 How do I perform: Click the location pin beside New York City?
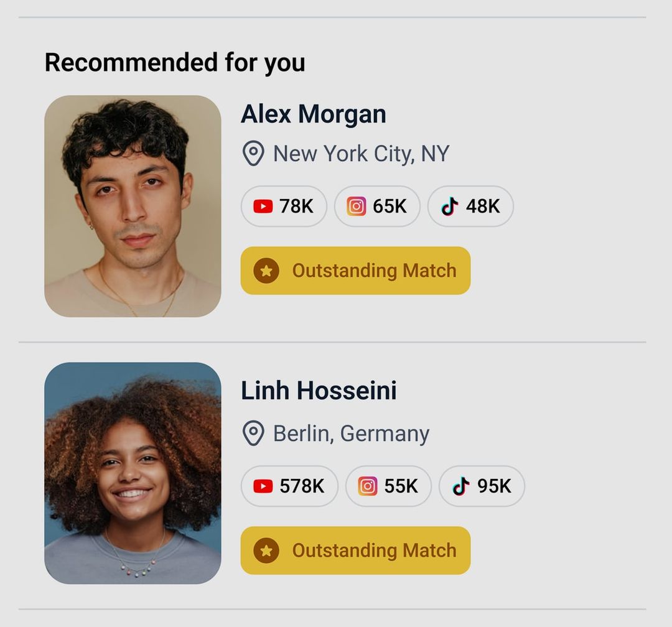251,153
